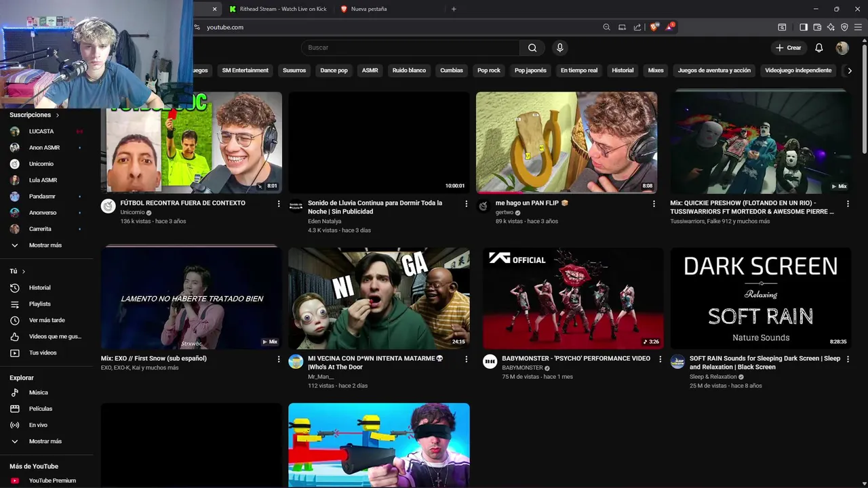Open the tab search icon in toolbar
The image size is (868, 488).
pyautogui.click(x=782, y=27)
